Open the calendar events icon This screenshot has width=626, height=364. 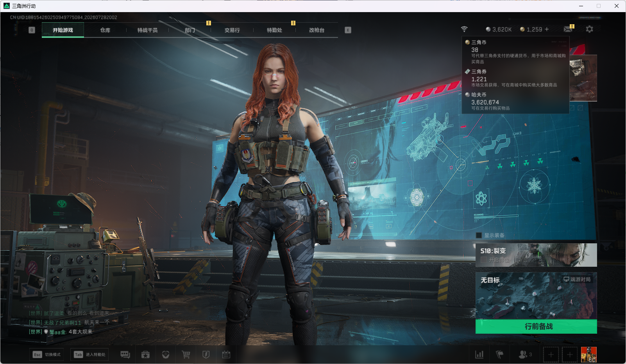pos(226,355)
